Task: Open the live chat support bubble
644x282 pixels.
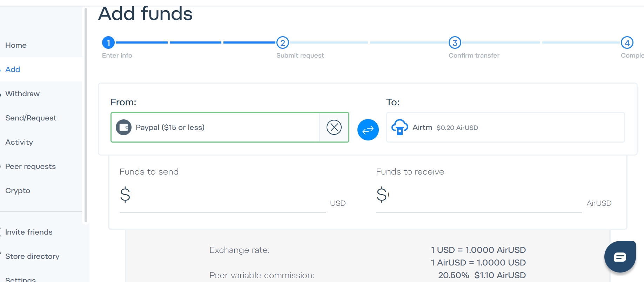Action: point(620,257)
